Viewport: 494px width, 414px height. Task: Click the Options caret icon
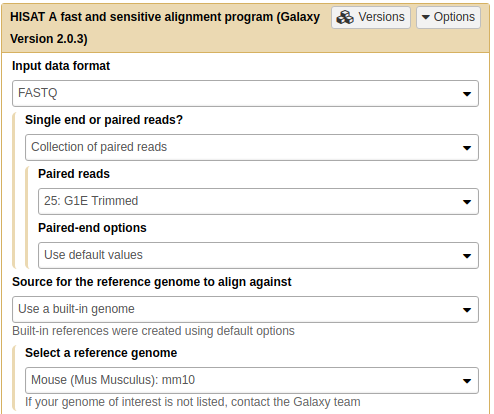[426, 17]
